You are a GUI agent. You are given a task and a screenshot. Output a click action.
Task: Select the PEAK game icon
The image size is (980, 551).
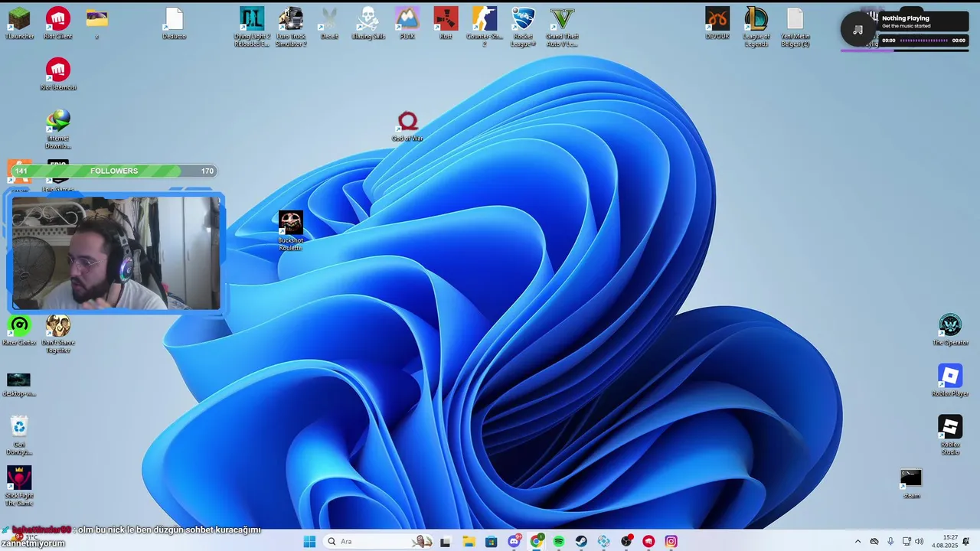(407, 23)
